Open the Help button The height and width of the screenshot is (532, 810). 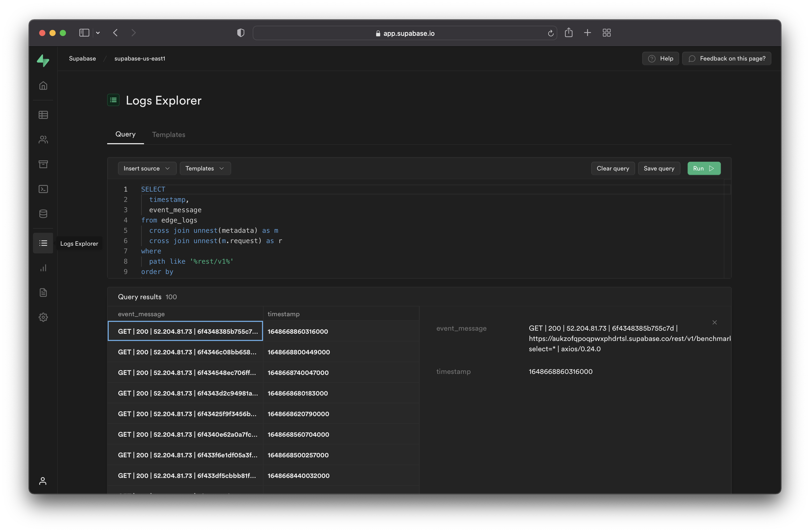(x=660, y=58)
